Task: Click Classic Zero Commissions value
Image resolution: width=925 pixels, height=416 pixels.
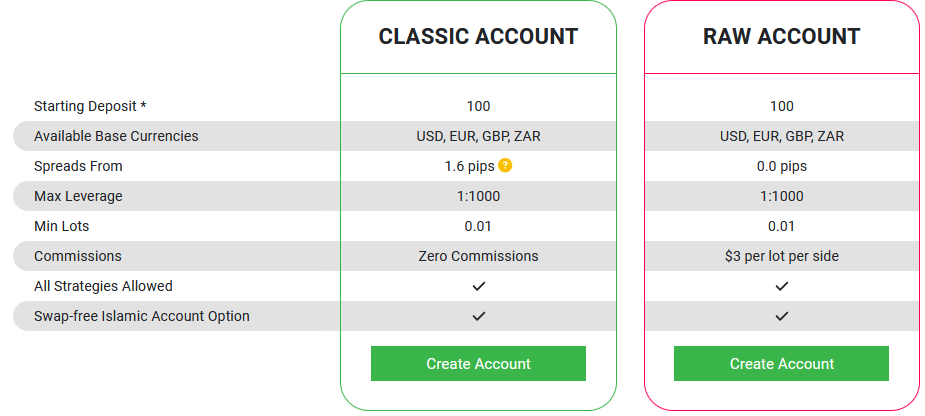Action: coord(478,256)
